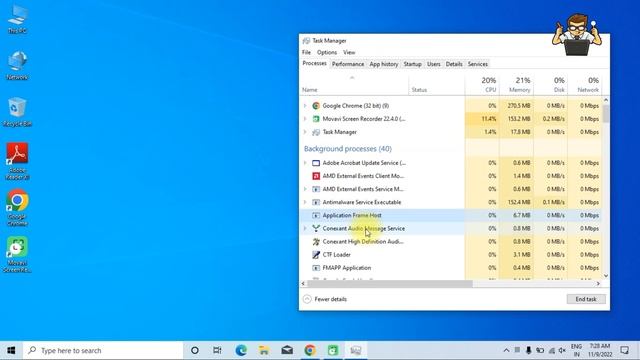Expand Conexant Audio Message Service row
The width and height of the screenshot is (640, 360).
[305, 229]
